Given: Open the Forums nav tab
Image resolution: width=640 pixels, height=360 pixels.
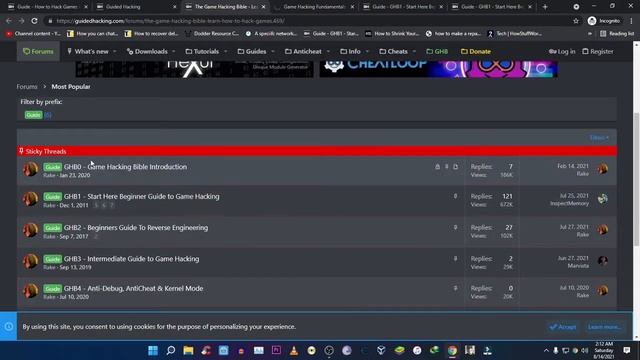Looking at the screenshot, I should click(x=38, y=51).
